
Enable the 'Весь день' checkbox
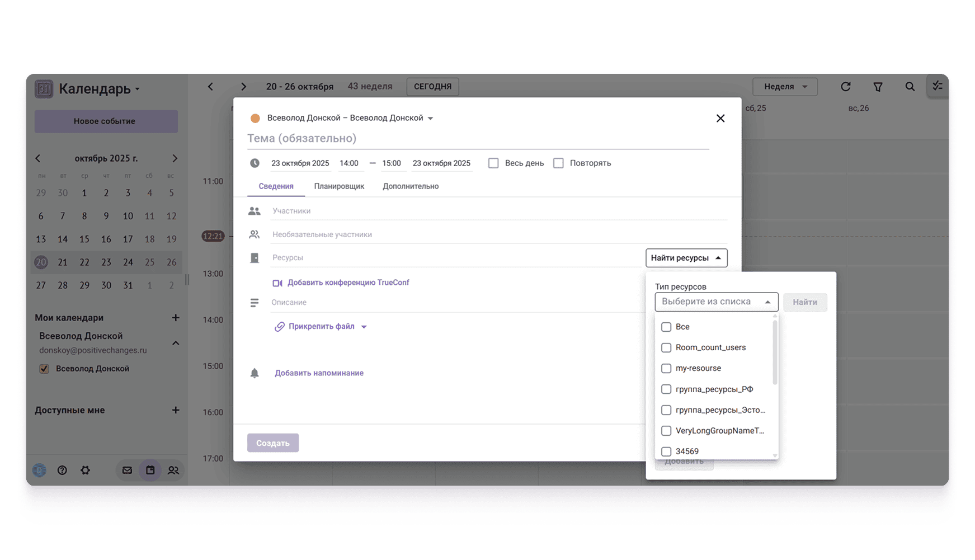493,163
